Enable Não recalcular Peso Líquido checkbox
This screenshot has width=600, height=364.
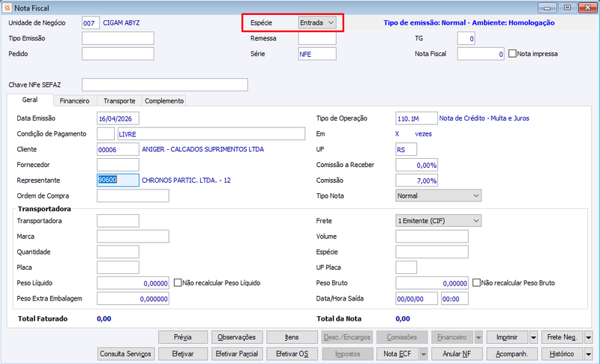(178, 282)
